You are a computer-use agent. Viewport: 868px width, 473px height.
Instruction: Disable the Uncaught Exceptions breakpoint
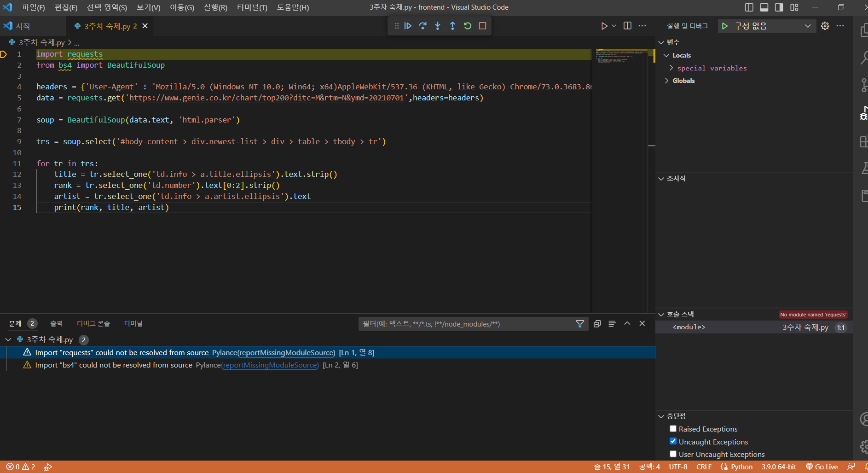pyautogui.click(x=673, y=441)
